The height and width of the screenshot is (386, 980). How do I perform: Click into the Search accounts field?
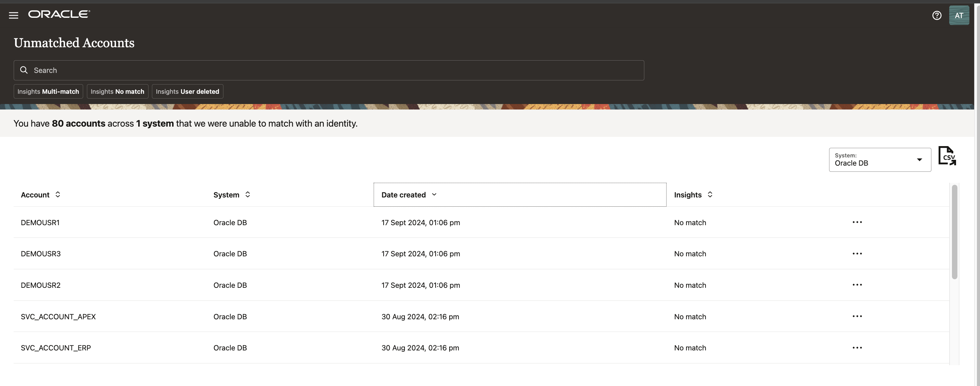point(335,70)
